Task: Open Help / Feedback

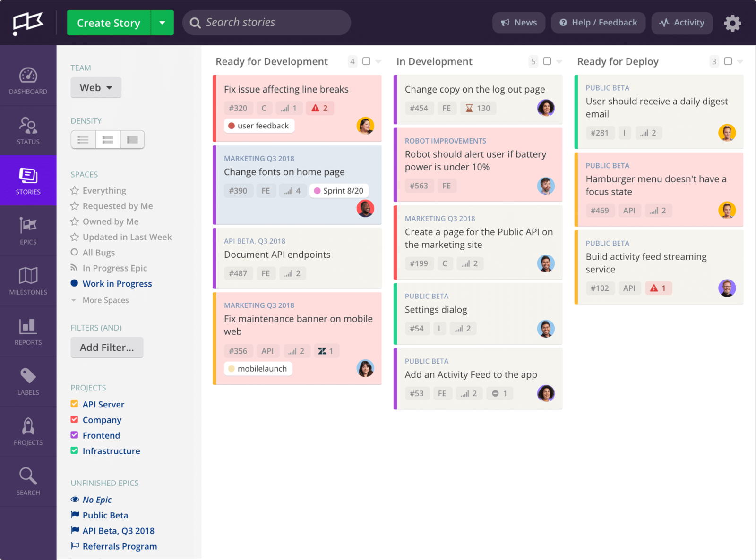Action: [598, 23]
